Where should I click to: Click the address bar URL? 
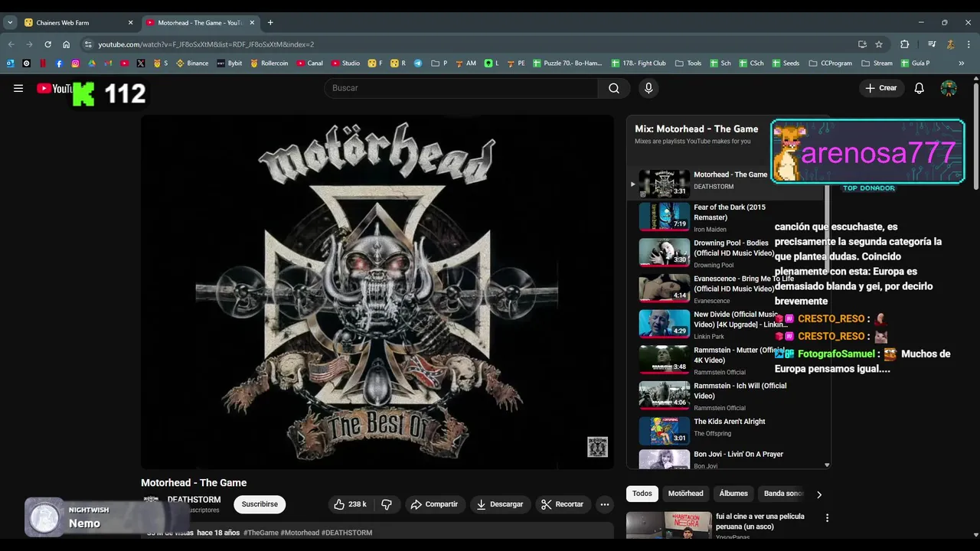206,44
